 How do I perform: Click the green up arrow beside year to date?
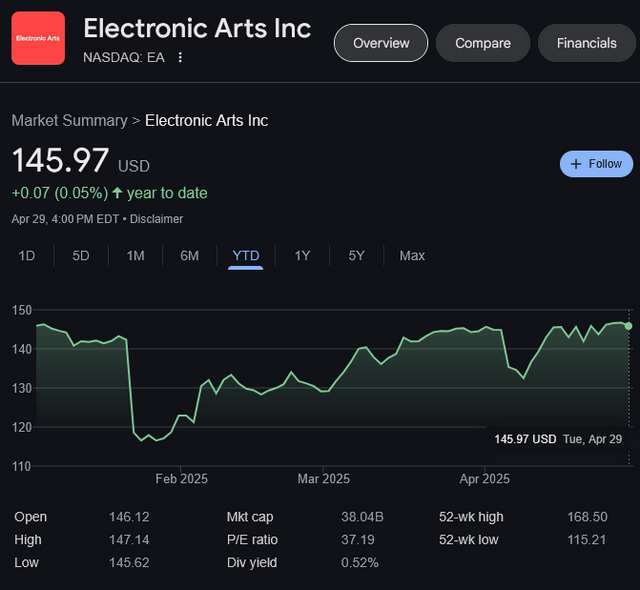point(118,193)
